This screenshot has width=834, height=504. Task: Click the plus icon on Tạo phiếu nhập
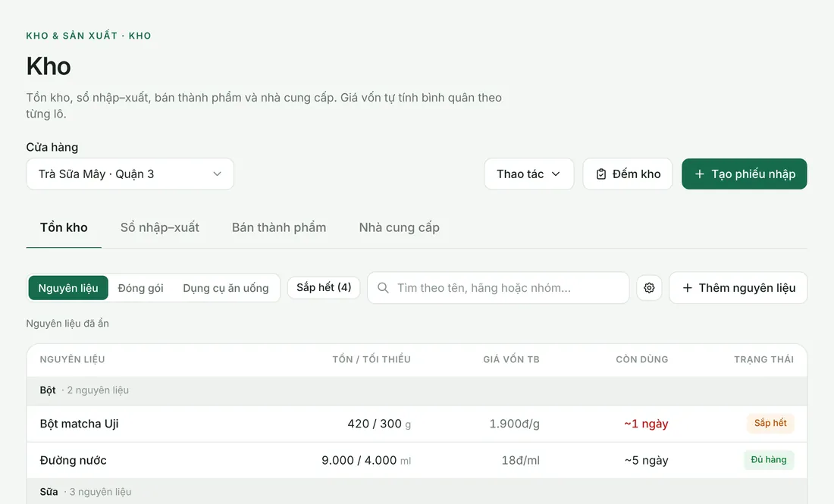(x=700, y=174)
